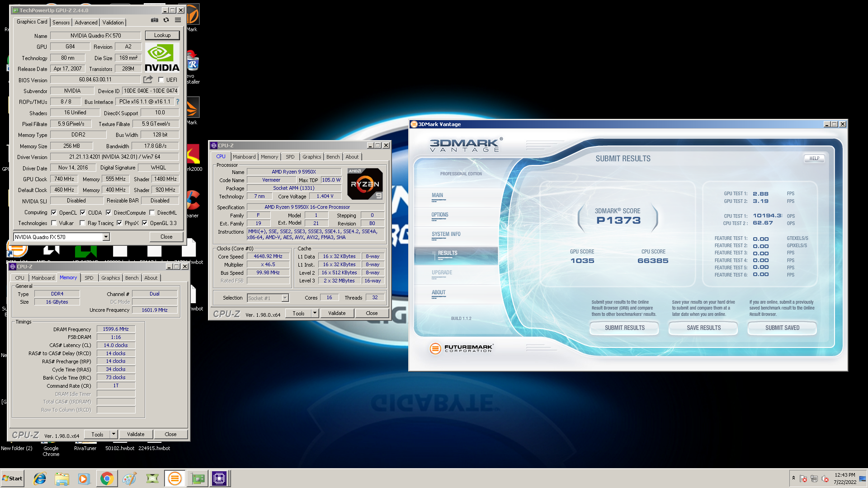Open the RivaTuner desktop shortcut
This screenshot has height=488, width=868.
click(x=85, y=448)
